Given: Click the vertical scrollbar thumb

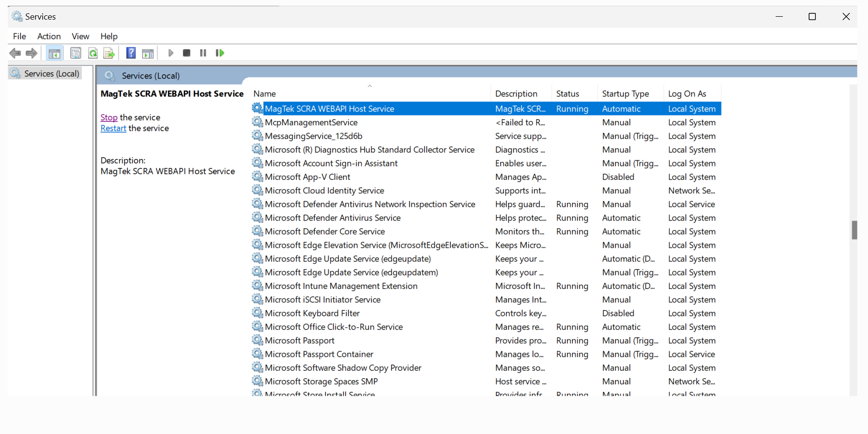Looking at the screenshot, I should (854, 230).
